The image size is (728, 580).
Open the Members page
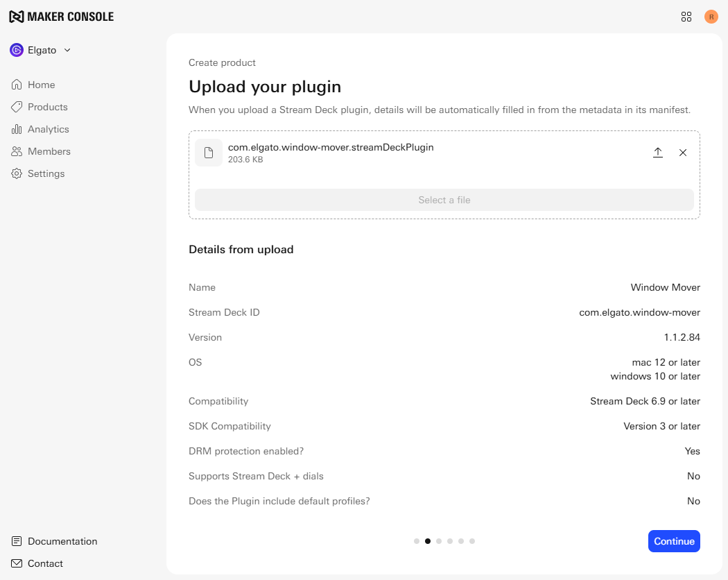click(x=49, y=151)
